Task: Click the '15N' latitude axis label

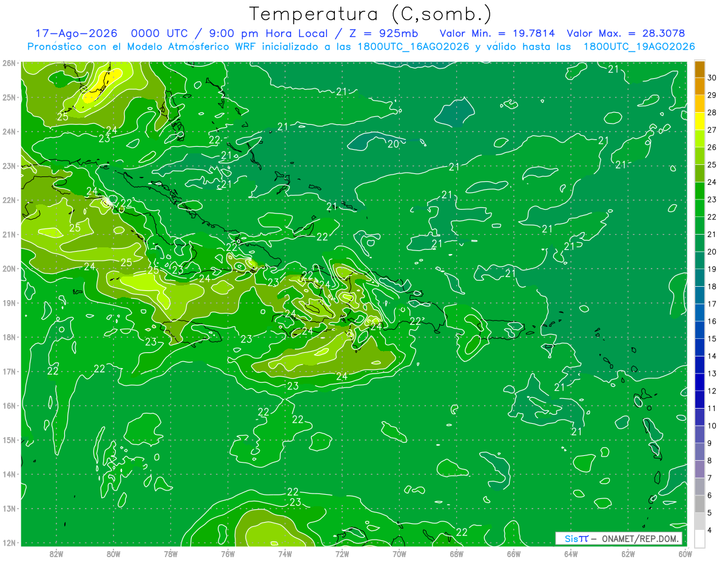Action: (x=8, y=440)
